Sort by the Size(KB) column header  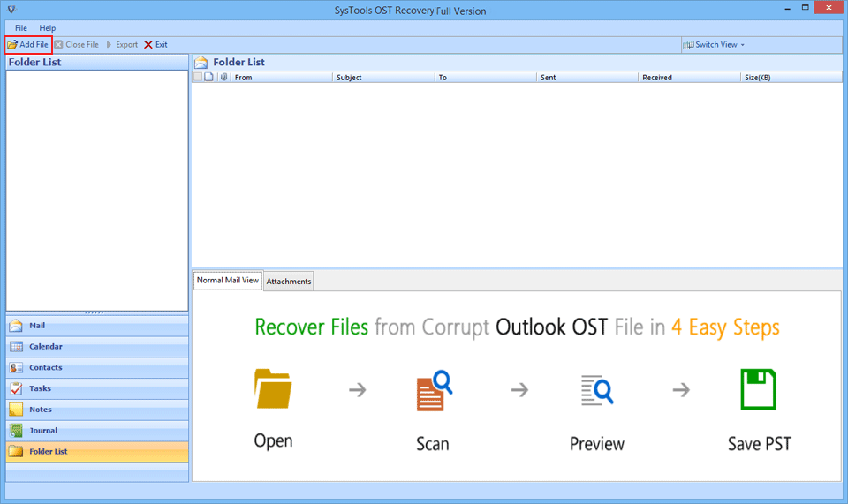point(791,78)
